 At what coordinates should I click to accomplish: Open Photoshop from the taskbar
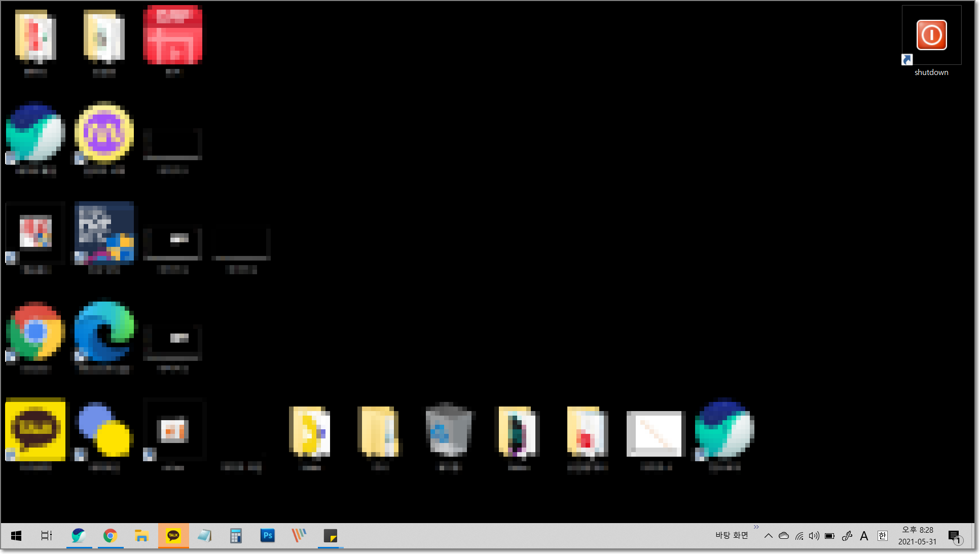[267, 536]
